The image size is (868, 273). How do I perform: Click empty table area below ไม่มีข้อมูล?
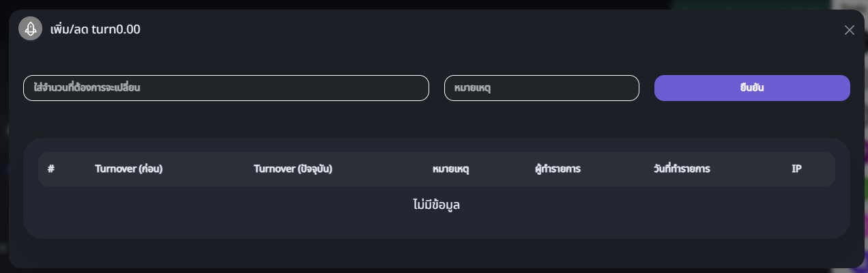[436, 227]
